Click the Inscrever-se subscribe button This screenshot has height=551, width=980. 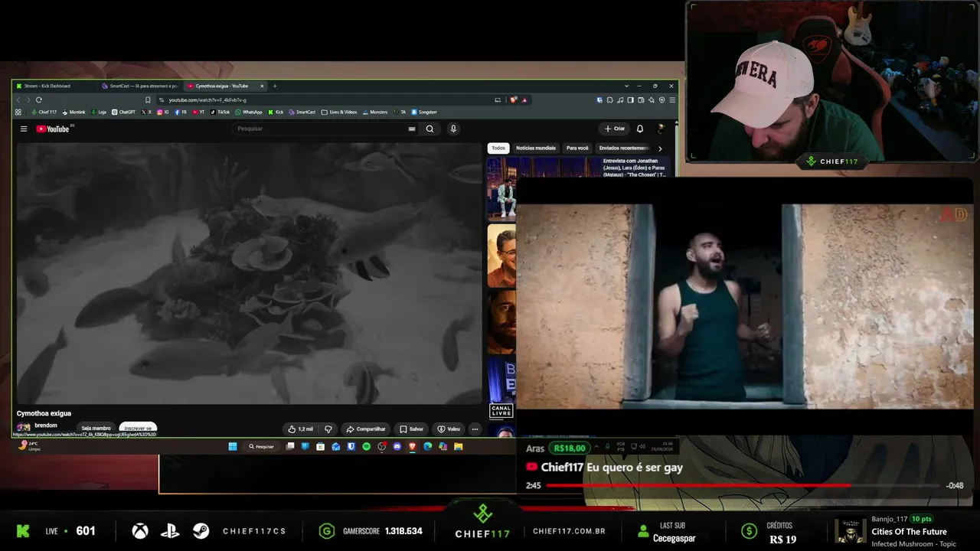click(138, 429)
